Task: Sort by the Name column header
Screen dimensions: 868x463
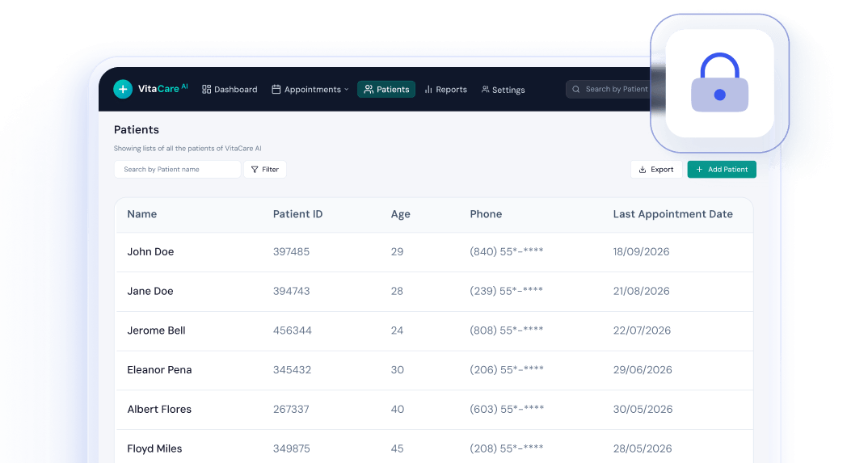Action: pos(141,214)
